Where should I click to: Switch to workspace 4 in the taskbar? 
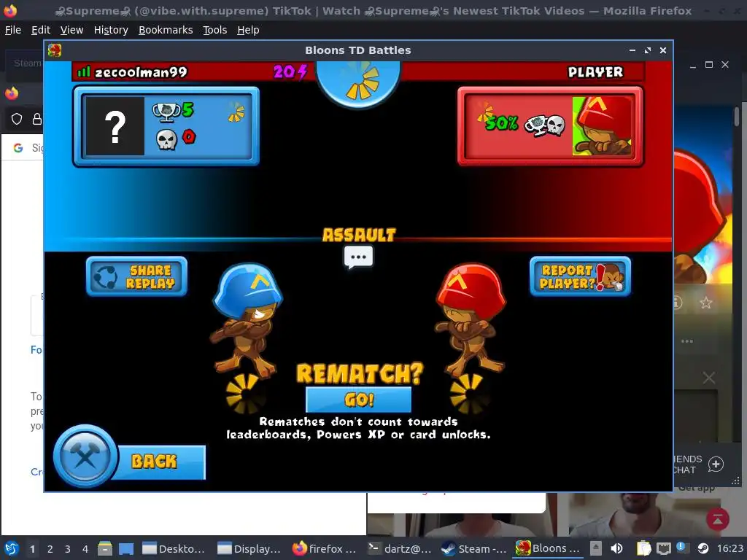point(85,549)
